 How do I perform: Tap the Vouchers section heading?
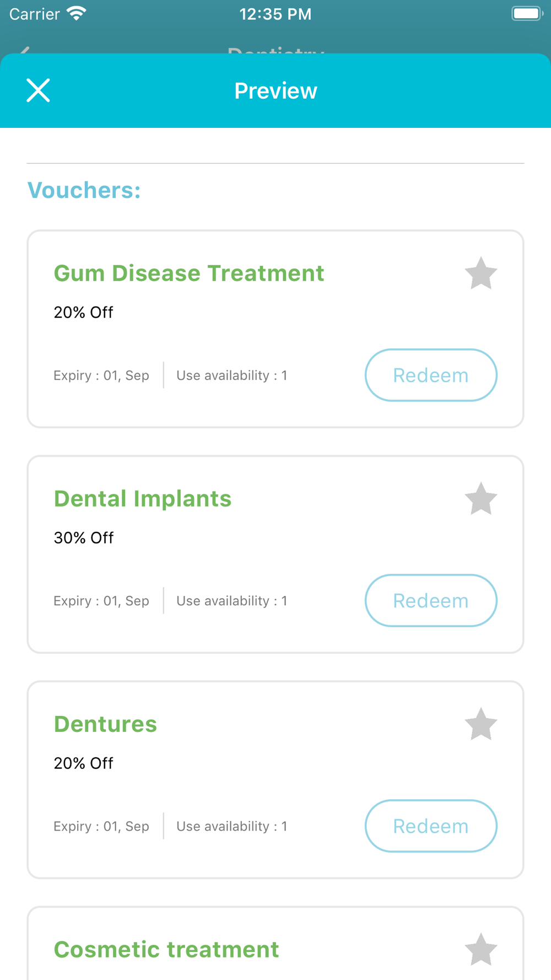point(84,190)
